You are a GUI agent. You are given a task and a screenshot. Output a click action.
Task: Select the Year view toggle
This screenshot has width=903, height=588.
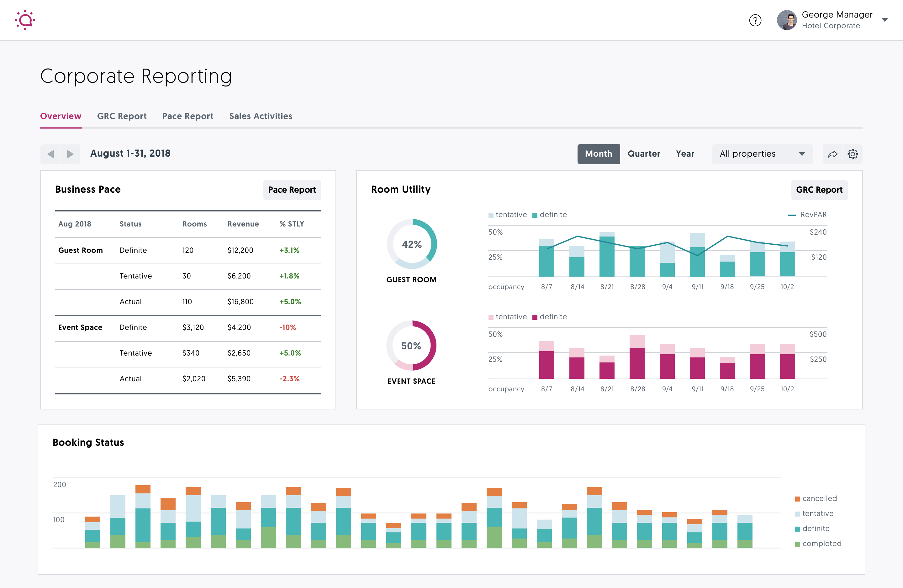pyautogui.click(x=684, y=153)
